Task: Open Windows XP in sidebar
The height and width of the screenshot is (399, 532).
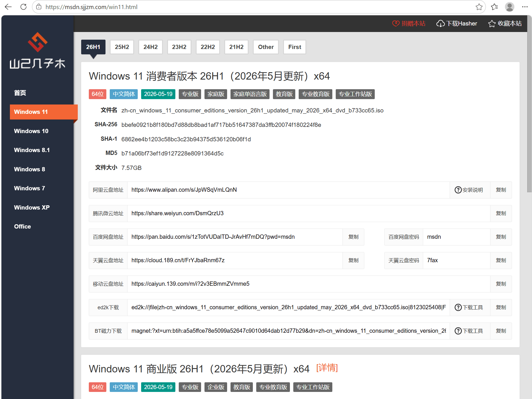Action: click(32, 208)
